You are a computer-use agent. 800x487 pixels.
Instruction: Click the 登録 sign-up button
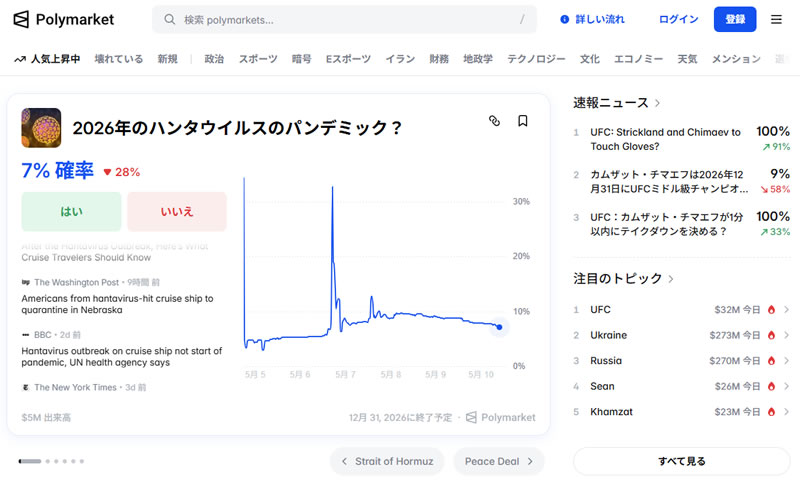[735, 19]
